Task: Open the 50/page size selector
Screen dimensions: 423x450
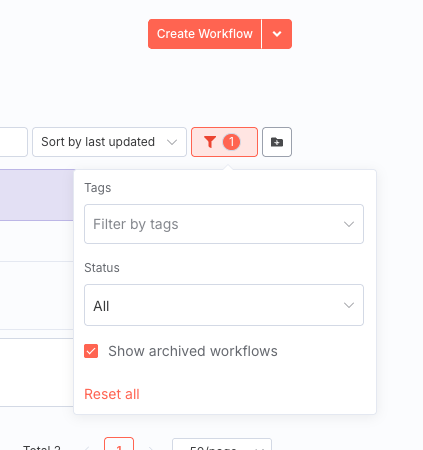Action: pos(222,445)
